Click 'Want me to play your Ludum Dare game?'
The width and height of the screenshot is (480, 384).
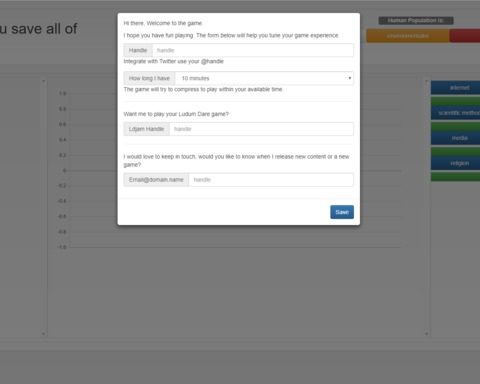tap(176, 114)
